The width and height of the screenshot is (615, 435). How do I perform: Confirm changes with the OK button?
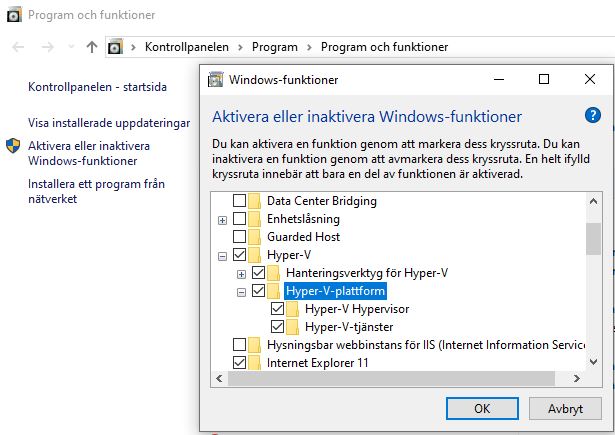(x=482, y=409)
